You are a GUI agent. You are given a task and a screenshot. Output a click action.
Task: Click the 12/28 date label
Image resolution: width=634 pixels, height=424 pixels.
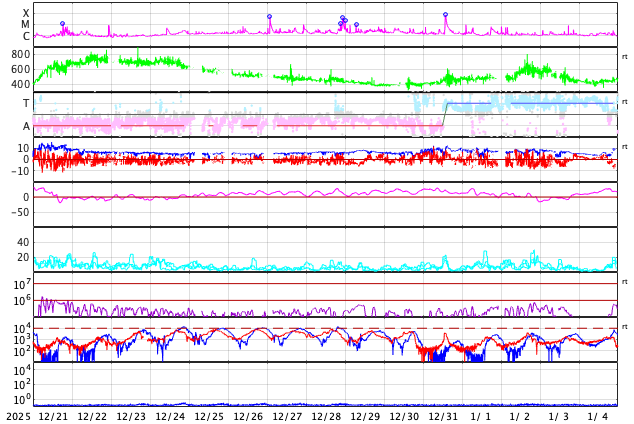pos(326,416)
